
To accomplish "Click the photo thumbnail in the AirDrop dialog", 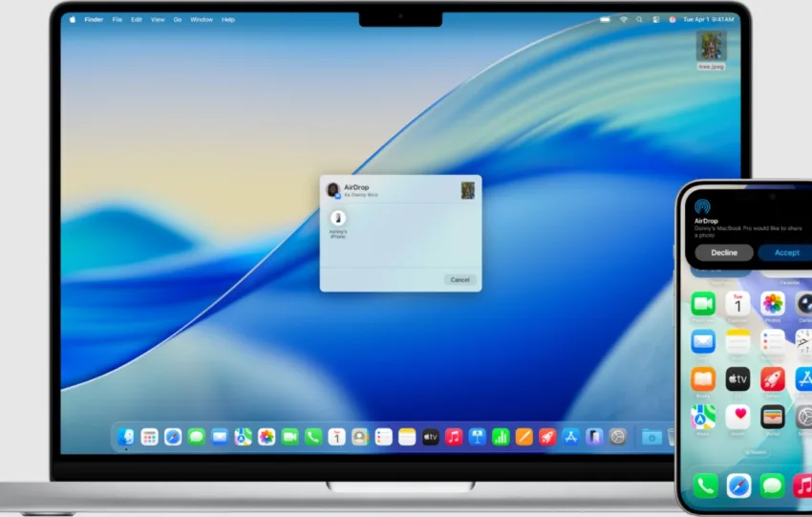I will pyautogui.click(x=468, y=190).
